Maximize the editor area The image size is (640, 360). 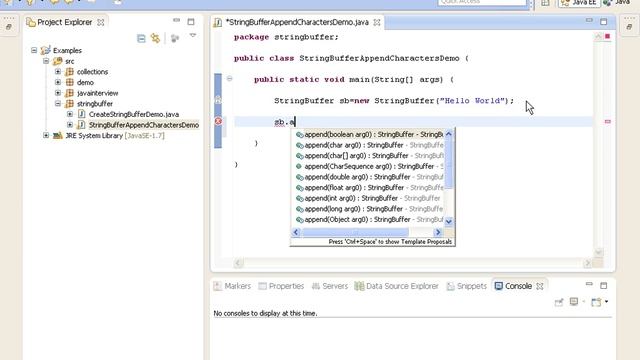click(604, 21)
